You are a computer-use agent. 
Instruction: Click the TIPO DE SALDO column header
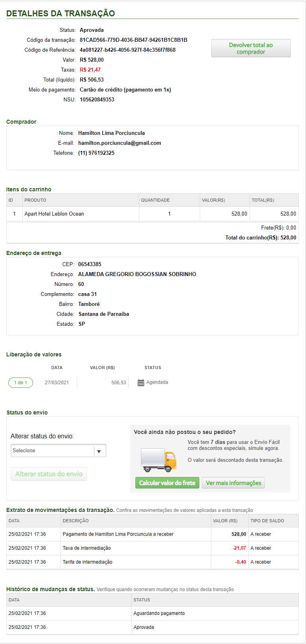point(267,521)
